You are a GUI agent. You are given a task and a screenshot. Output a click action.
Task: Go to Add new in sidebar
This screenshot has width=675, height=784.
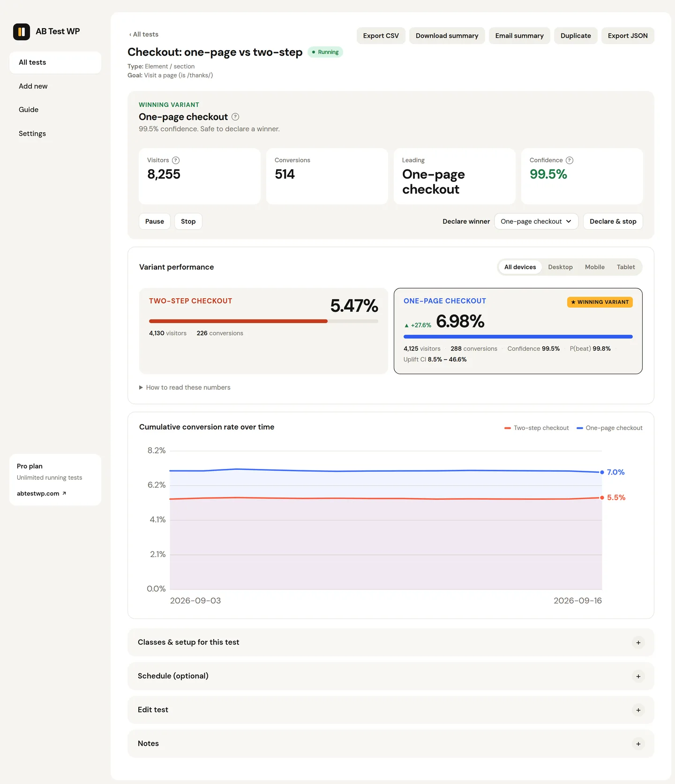55,86
